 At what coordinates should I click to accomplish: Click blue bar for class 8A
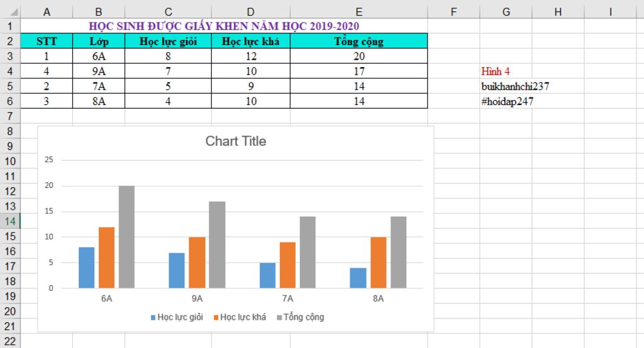[358, 278]
